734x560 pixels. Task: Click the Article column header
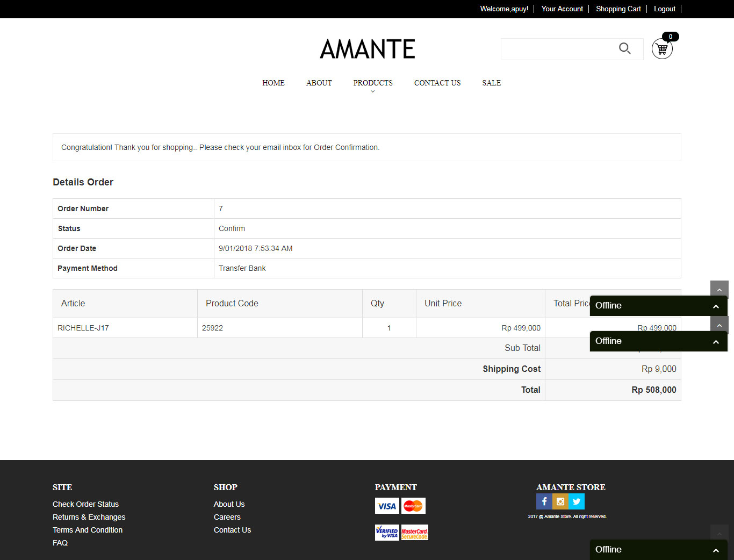73,303
